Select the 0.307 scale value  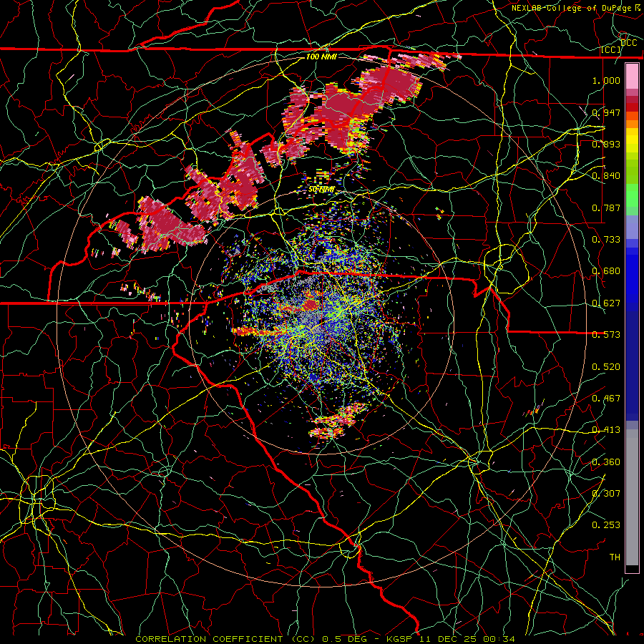[x=606, y=493]
